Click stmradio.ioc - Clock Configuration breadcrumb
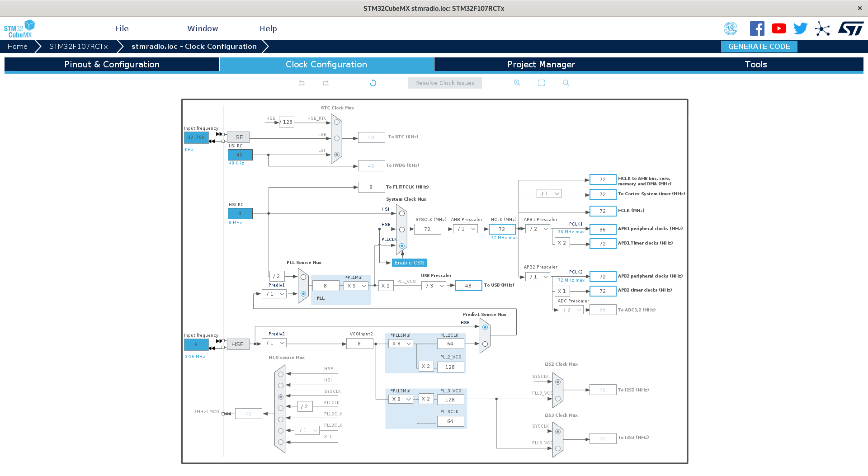The width and height of the screenshot is (868, 476). coord(194,47)
